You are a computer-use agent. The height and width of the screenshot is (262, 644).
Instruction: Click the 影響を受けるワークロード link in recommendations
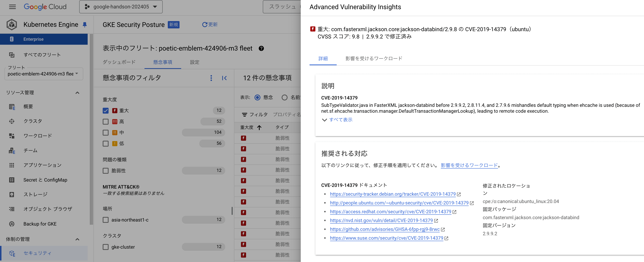[469, 165]
